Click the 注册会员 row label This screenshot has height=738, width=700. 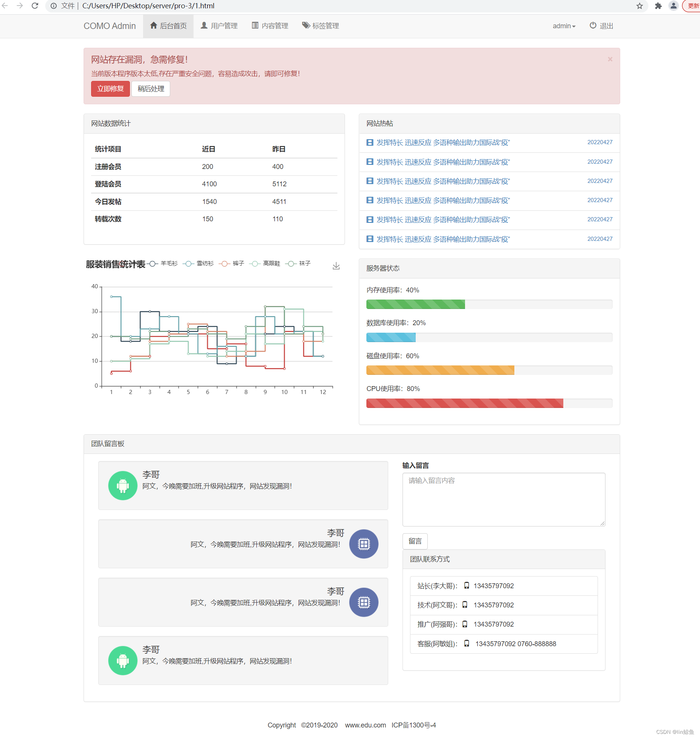(x=108, y=167)
